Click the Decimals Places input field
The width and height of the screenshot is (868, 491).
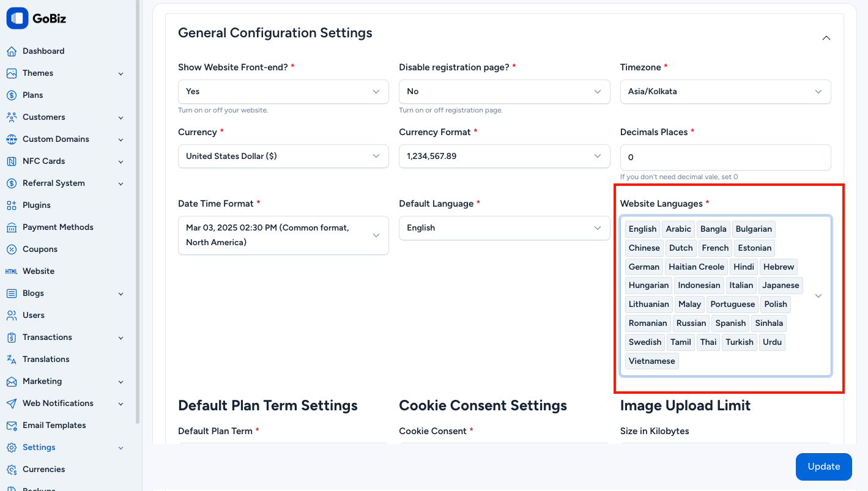[725, 157]
